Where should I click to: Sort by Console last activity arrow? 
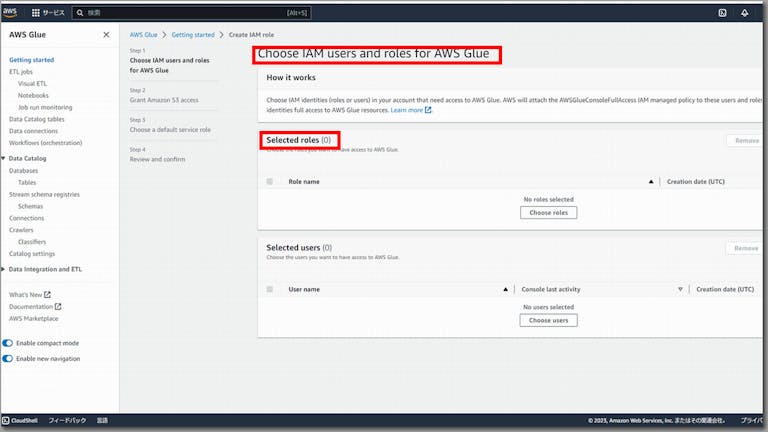tap(680, 289)
